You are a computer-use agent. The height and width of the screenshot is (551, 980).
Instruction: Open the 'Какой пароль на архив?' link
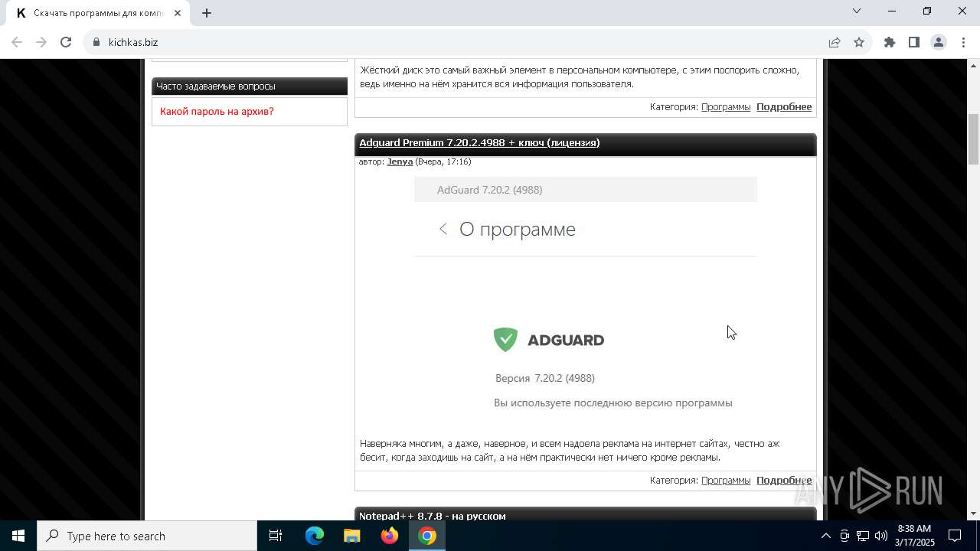click(217, 111)
